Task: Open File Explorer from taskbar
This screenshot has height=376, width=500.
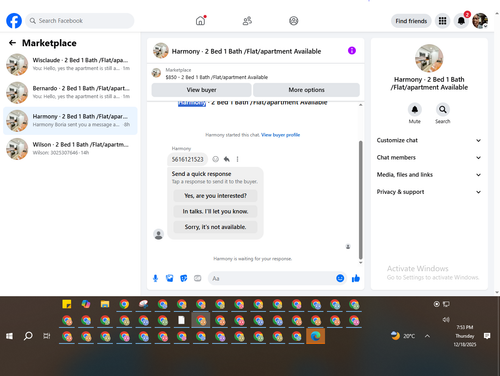Action: click(105, 304)
